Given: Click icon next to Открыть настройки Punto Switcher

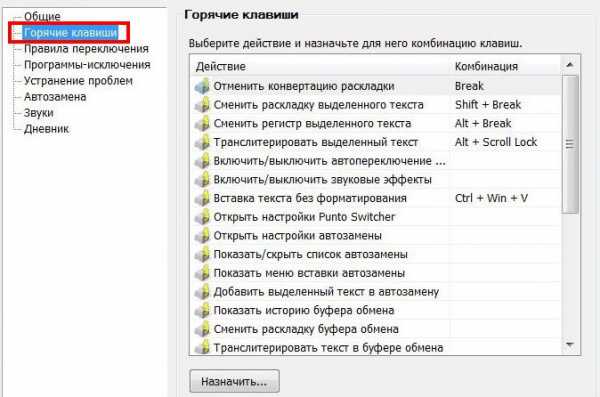Looking at the screenshot, I should click(202, 217).
